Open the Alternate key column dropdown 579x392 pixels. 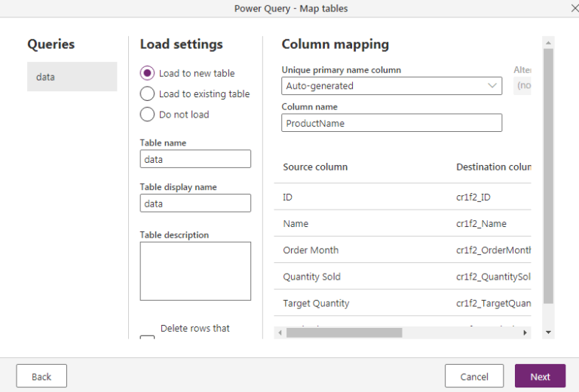[x=523, y=86]
